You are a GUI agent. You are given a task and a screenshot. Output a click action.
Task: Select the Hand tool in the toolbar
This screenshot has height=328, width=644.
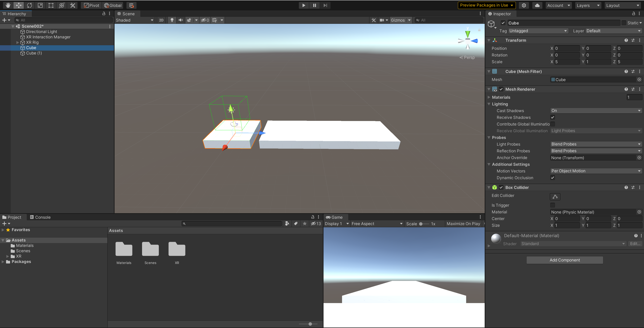pyautogui.click(x=8, y=5)
